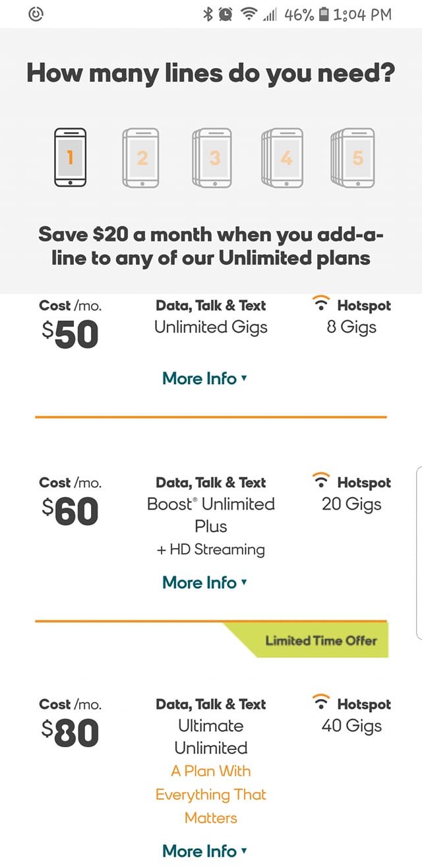Viewport: 422px width, 868px height.
Task: Tap the hotspot icon on 20 Gigs plan
Action: coord(321,481)
